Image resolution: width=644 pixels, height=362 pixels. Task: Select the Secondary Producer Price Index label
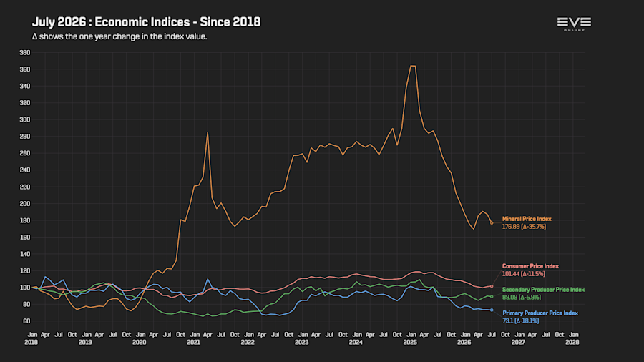coord(543,289)
